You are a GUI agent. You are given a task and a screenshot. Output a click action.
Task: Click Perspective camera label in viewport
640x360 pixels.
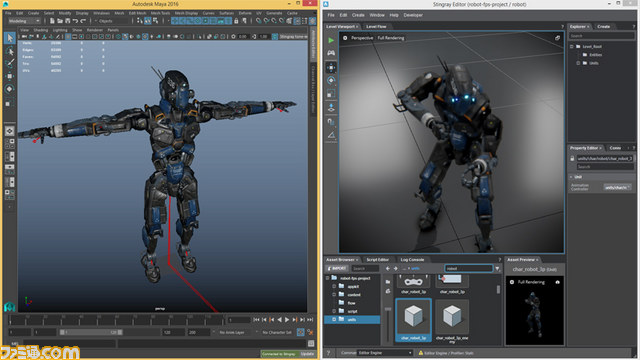pos(362,38)
